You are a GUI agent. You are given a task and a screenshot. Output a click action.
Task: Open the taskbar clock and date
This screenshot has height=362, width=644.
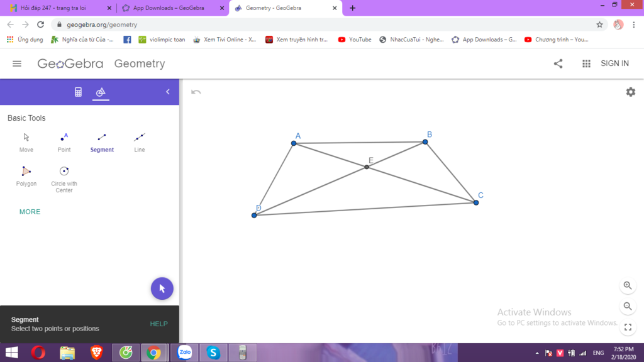(x=623, y=353)
